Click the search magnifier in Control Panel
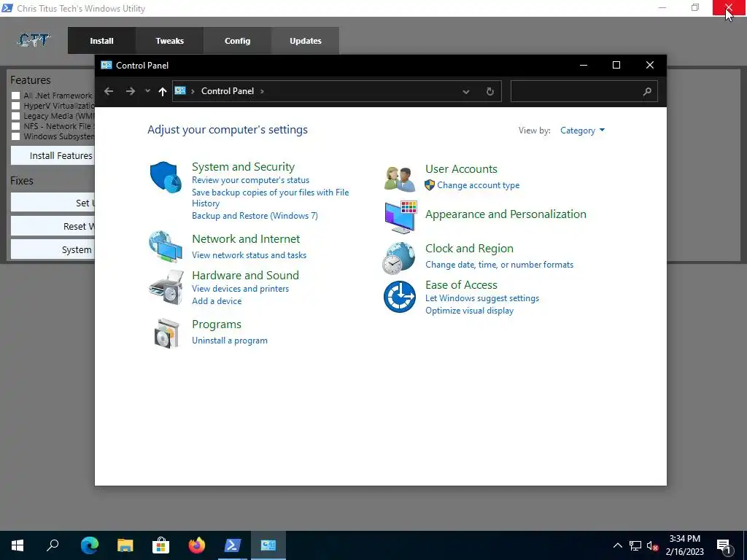Screen dimensions: 747x560 (x=647, y=91)
